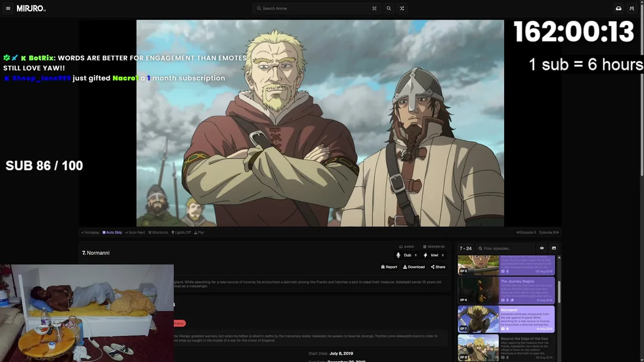Go to the Mirjro home logo
Screen dimensions: 644x362
pyautogui.click(x=31, y=9)
